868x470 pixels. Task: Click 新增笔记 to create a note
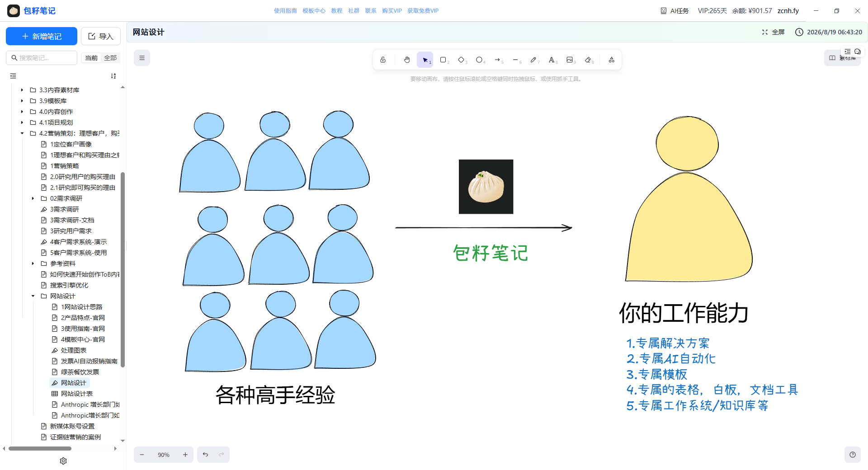(42, 36)
